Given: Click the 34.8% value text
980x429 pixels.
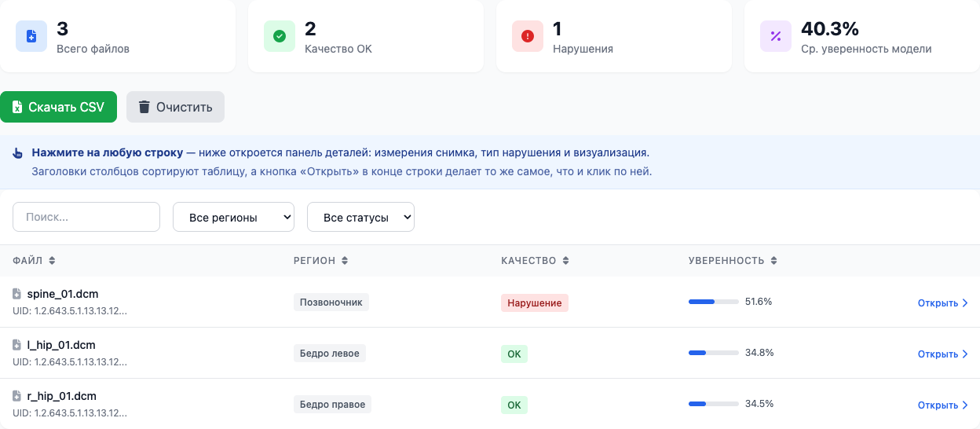Looking at the screenshot, I should pos(759,353).
